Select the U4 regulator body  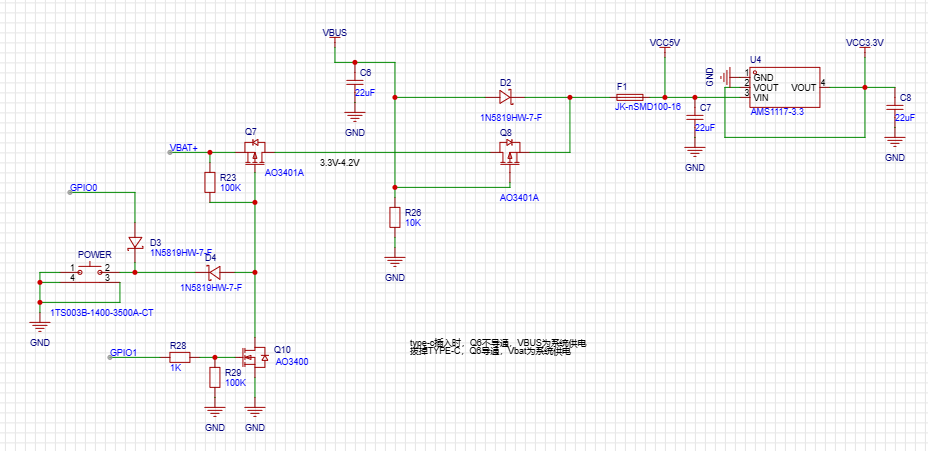785,87
